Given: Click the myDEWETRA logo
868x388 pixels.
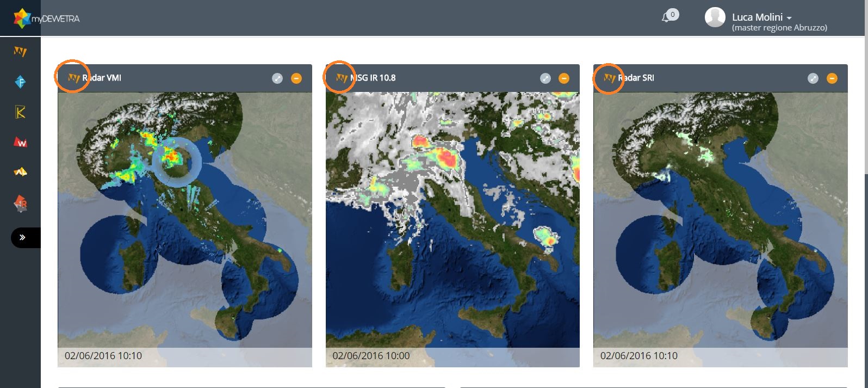Looking at the screenshot, I should click(47, 19).
